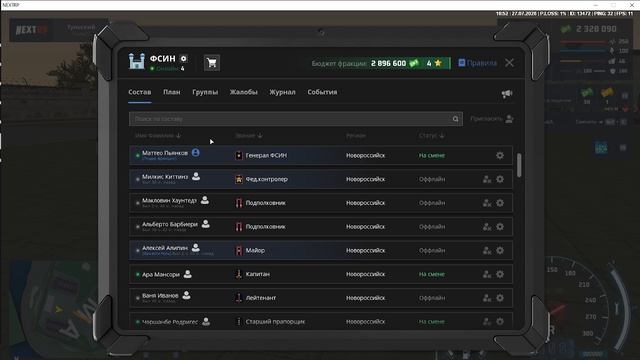Click remove-member icon for Милкис Киттинз
640x360 pixels.
point(487,179)
